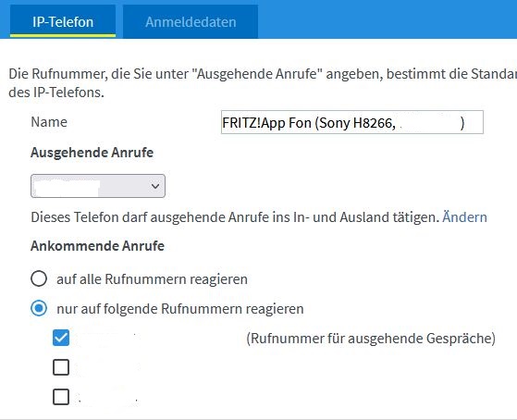The width and height of the screenshot is (517, 420).
Task: Select the 'nur auf folgende Rufnummern' radio circle
Action: (39, 308)
